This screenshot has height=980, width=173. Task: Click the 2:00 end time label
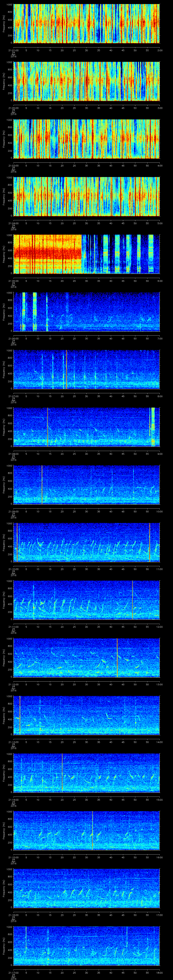point(160,50)
